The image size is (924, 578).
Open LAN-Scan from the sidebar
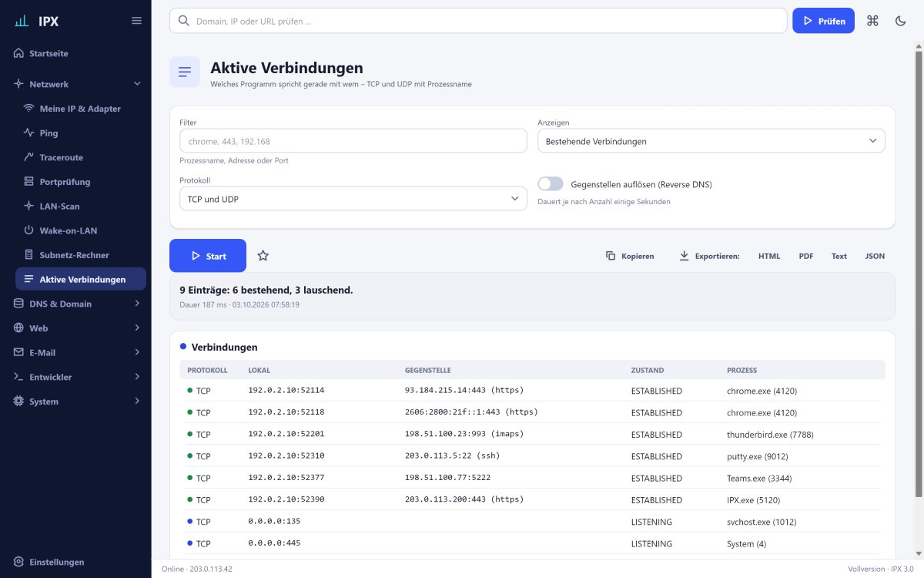click(x=81, y=206)
